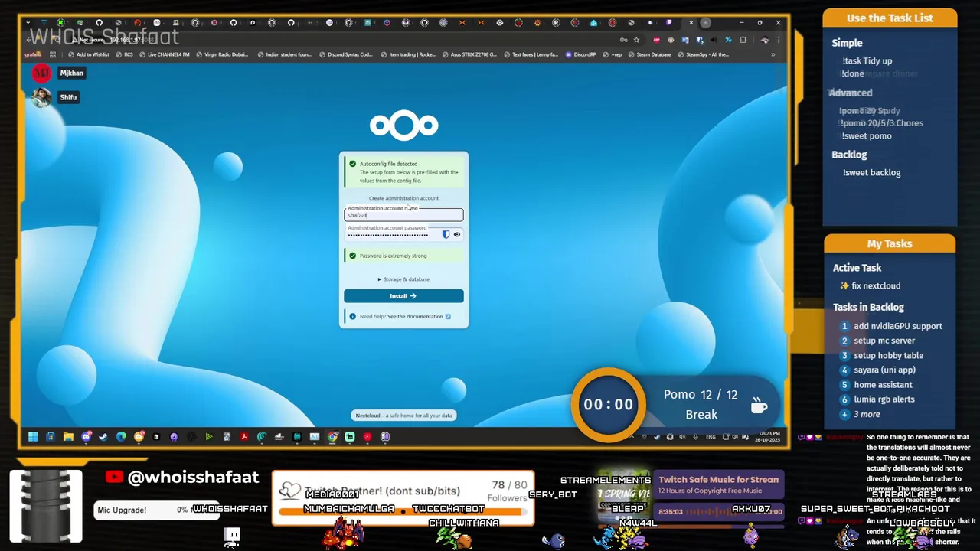Screen dimensions: 980x551
Task: Open Chrome three-dot menu
Action: (x=779, y=40)
